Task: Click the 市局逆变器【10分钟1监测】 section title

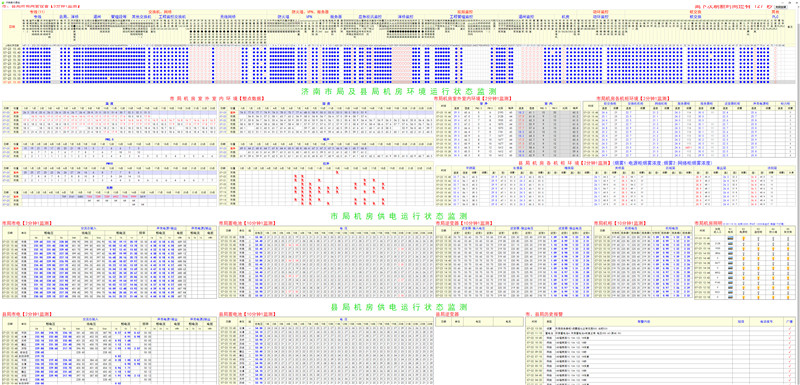Action: (464, 223)
